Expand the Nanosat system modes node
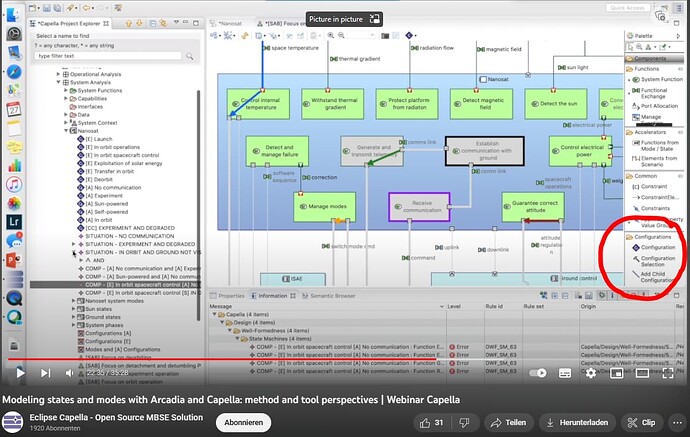 (x=73, y=301)
